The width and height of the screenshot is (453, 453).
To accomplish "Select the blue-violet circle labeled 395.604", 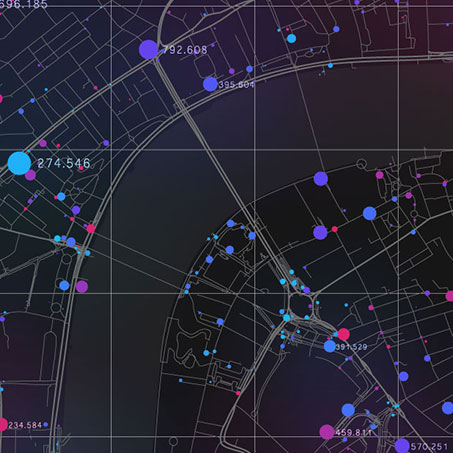I will [210, 84].
